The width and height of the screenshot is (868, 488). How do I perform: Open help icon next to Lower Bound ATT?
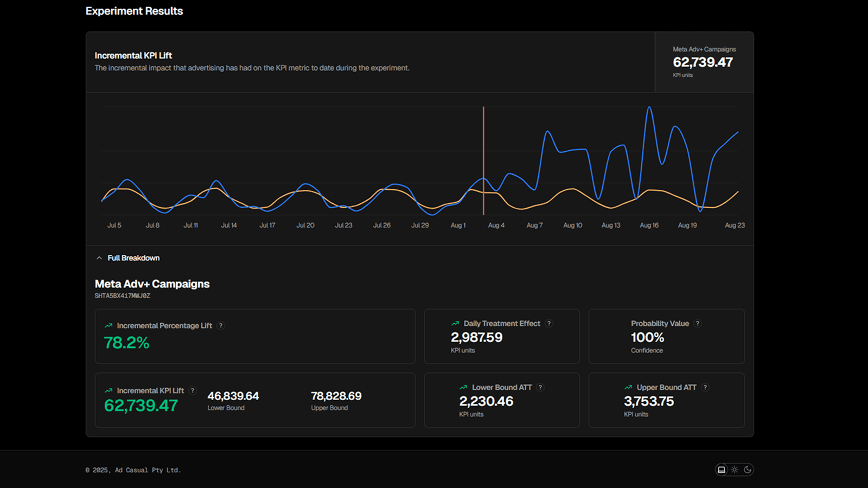pos(540,387)
